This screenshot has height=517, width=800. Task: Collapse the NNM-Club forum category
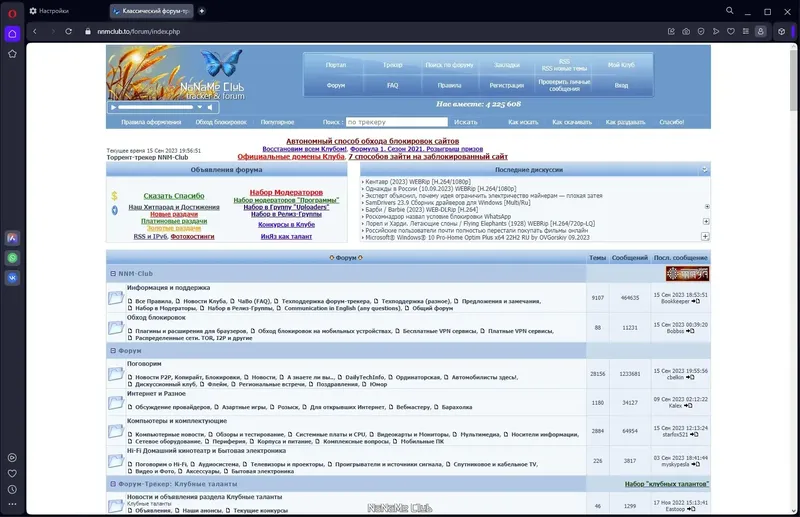point(113,274)
